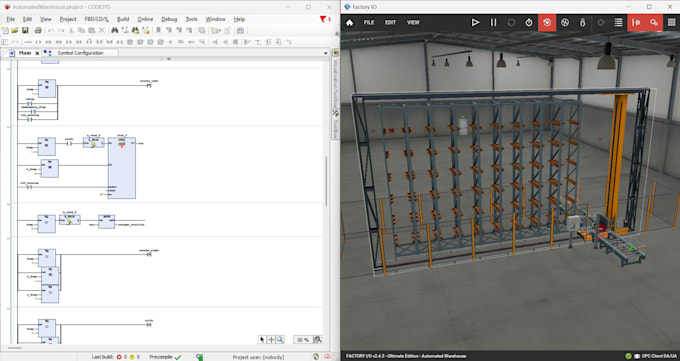Viewport: 680px width, 361px height.
Task: Switch to first person camera icon
Action: tap(583, 22)
